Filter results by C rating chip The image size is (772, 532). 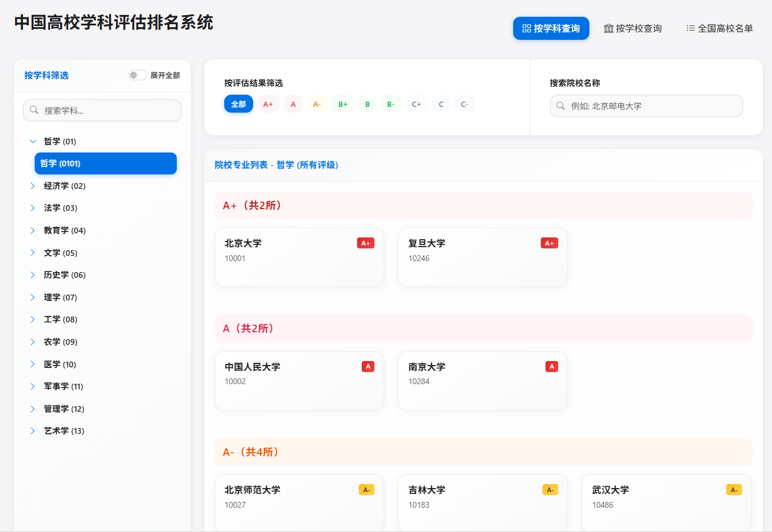441,104
